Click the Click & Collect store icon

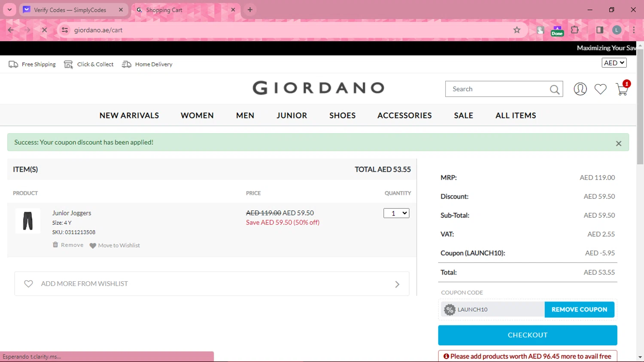[x=68, y=64]
